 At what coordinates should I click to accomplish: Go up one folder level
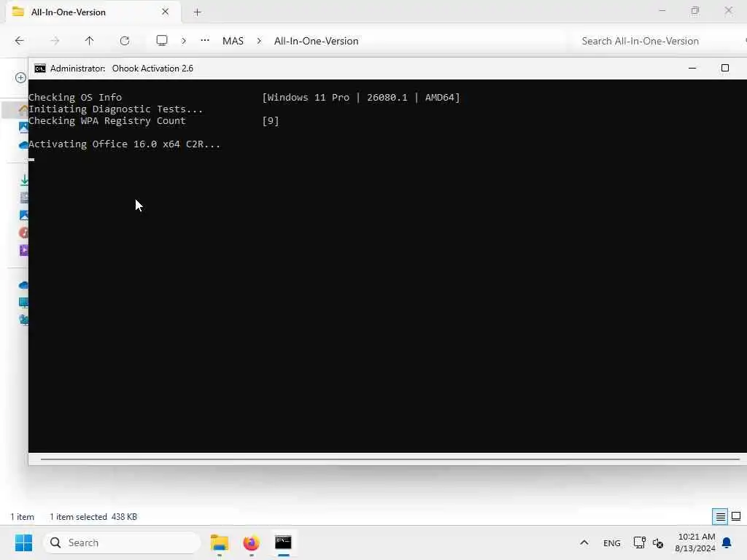(89, 41)
